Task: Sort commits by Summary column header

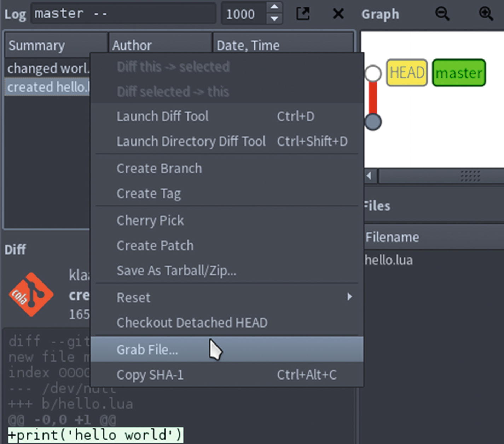Action: [x=56, y=45]
